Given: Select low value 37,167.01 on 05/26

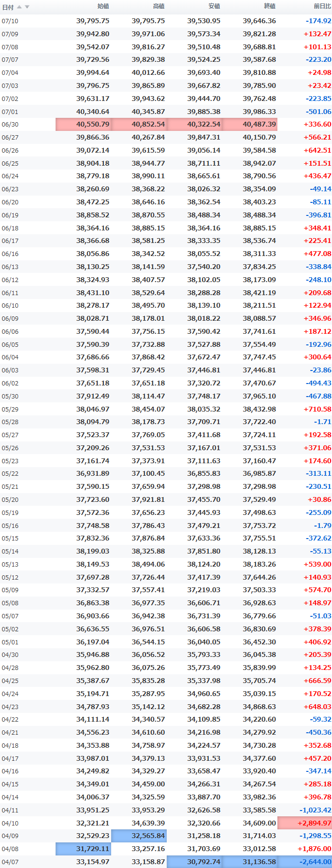Looking at the screenshot, I should (x=204, y=448).
